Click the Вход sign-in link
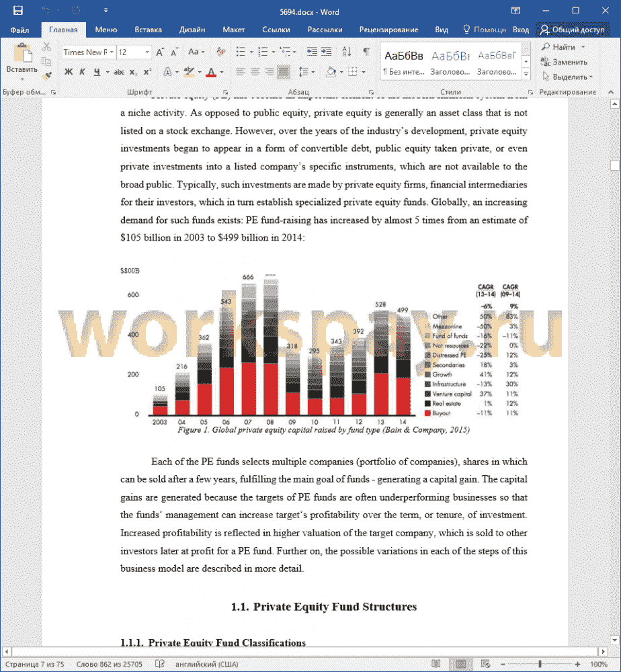 point(521,30)
